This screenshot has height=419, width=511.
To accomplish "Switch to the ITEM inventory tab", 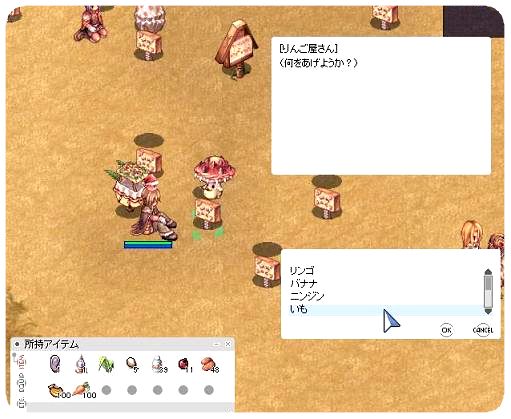I will [22, 363].
